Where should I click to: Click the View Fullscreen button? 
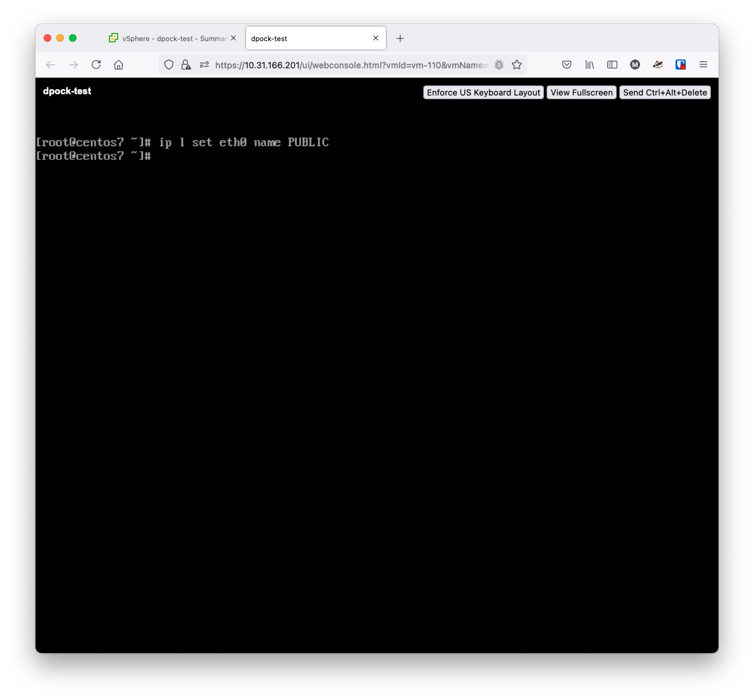point(581,92)
